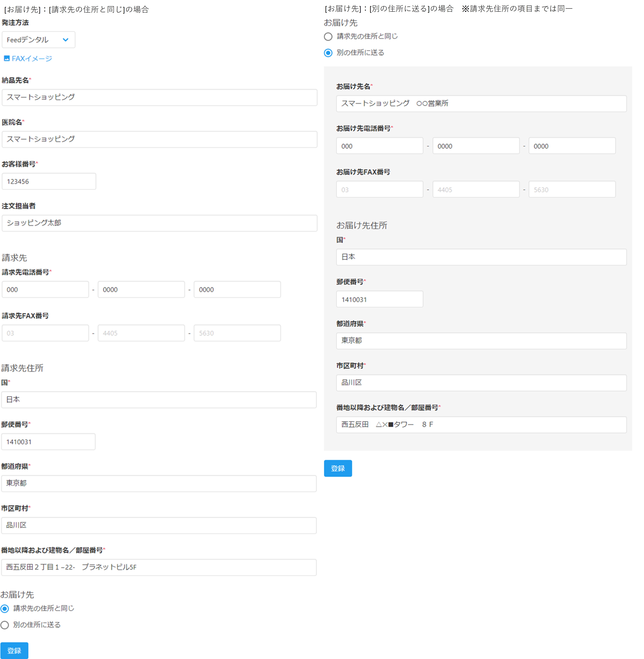Select 別の住所に送る radio in right form
This screenshot has width=644, height=659.
click(x=328, y=53)
